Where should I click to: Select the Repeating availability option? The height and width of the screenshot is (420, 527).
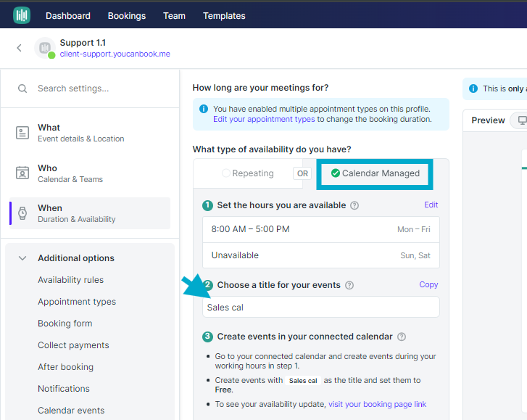pos(248,173)
